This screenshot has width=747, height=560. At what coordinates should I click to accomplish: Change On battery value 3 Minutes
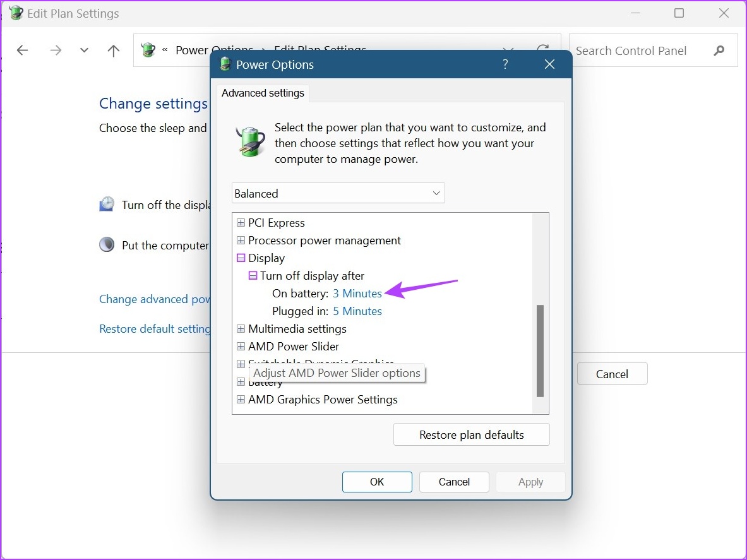pos(357,294)
